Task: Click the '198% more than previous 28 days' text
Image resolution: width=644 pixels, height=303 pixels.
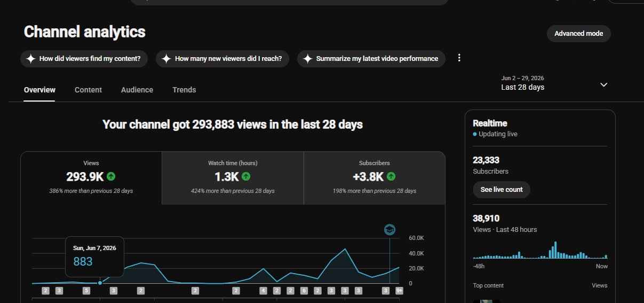Action: (x=375, y=191)
